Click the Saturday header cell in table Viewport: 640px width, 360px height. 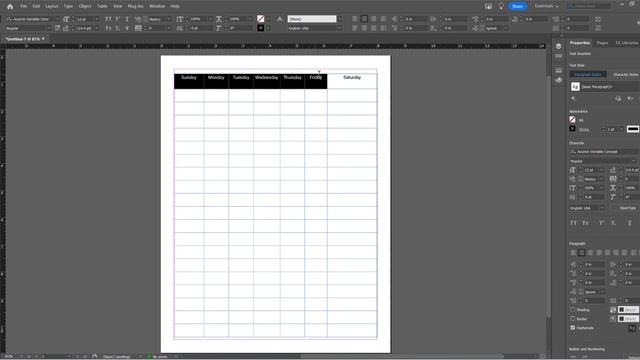point(352,81)
